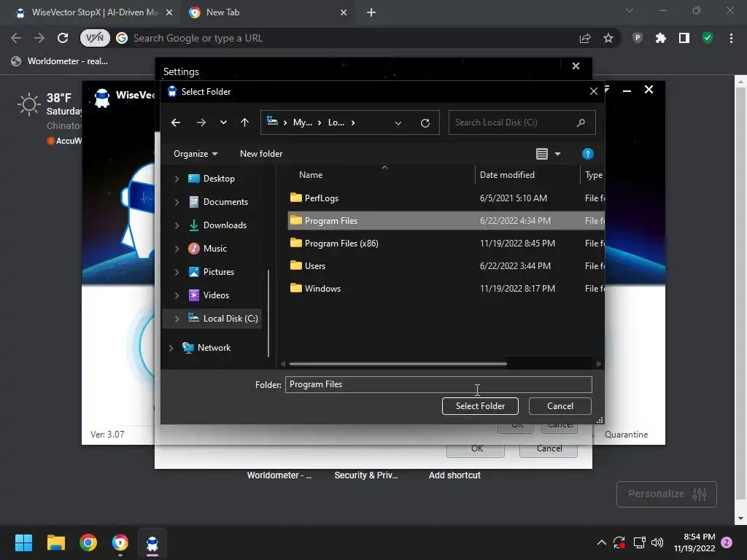Screen dimensions: 747x560
Task: Expand the Pictures tree node
Action: (177, 272)
